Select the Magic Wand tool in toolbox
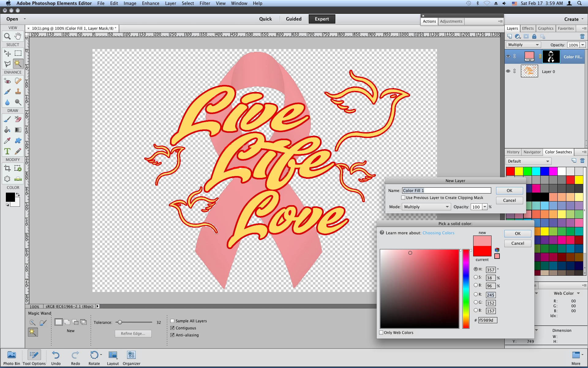The width and height of the screenshot is (588, 368). pos(18,64)
